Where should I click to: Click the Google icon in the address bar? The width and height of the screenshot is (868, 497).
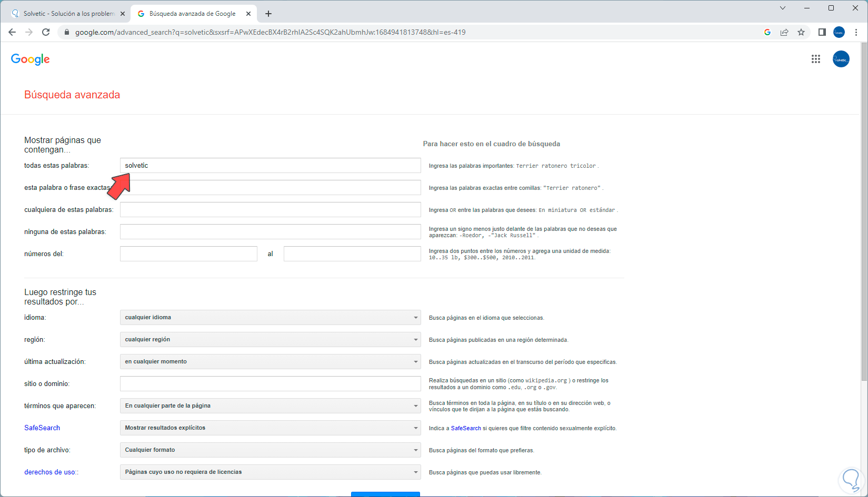(767, 32)
